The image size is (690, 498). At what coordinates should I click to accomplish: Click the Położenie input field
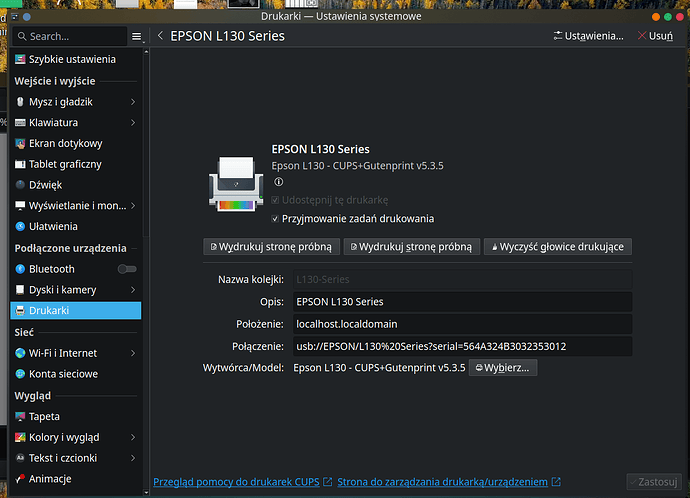pyautogui.click(x=462, y=324)
